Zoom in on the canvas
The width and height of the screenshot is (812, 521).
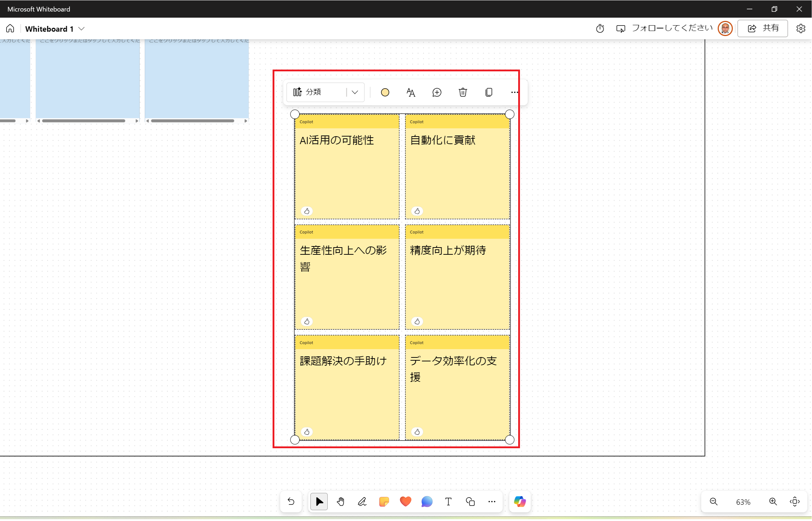(x=773, y=502)
